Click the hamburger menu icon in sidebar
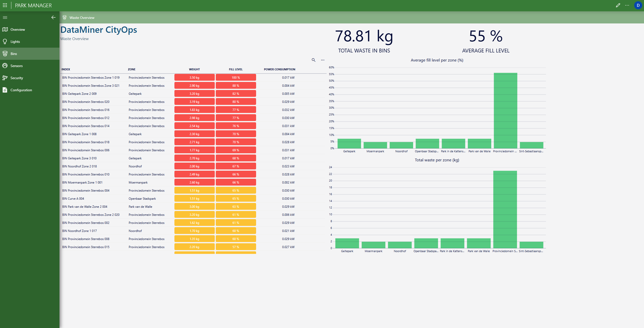The image size is (644, 328). coord(5,17)
